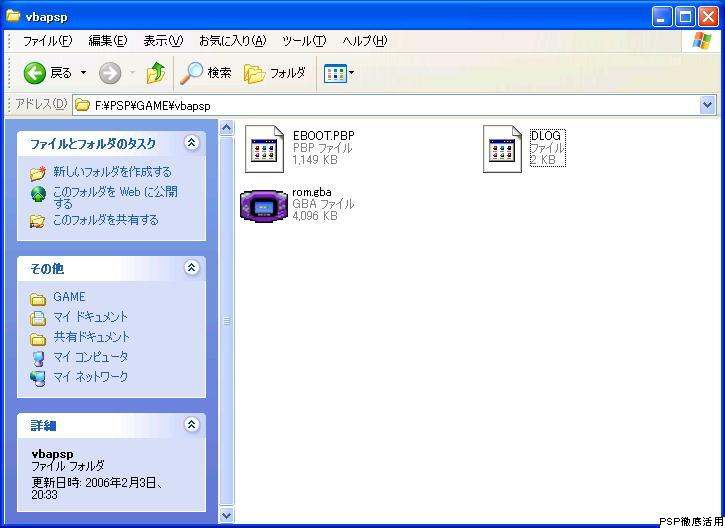Close the vbapsp window

tap(708, 17)
